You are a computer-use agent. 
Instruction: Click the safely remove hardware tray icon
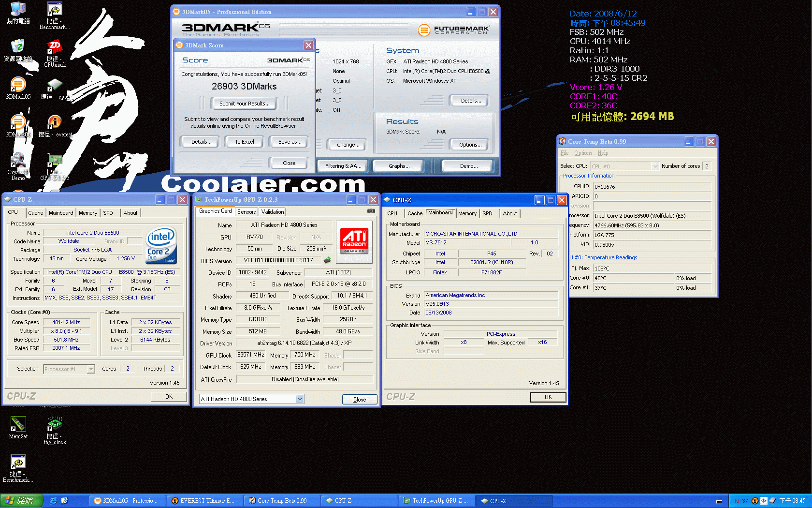coord(772,501)
